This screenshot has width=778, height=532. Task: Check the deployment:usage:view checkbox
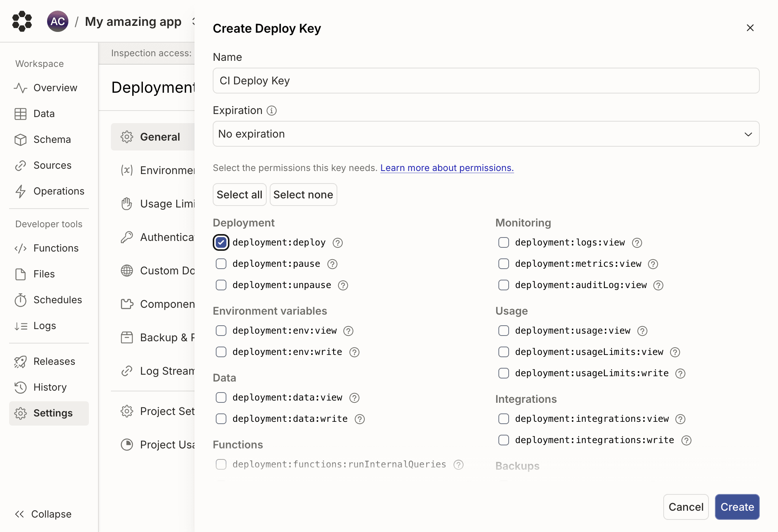click(x=504, y=331)
